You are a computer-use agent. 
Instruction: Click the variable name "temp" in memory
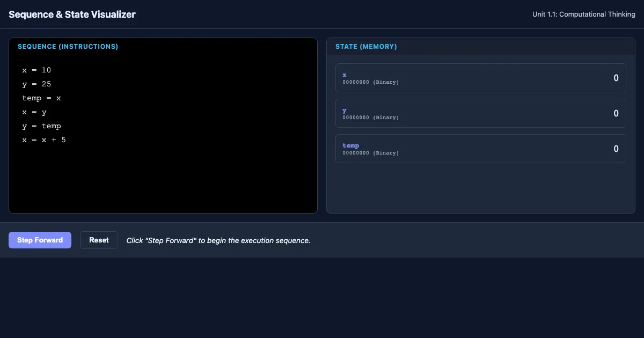point(351,145)
